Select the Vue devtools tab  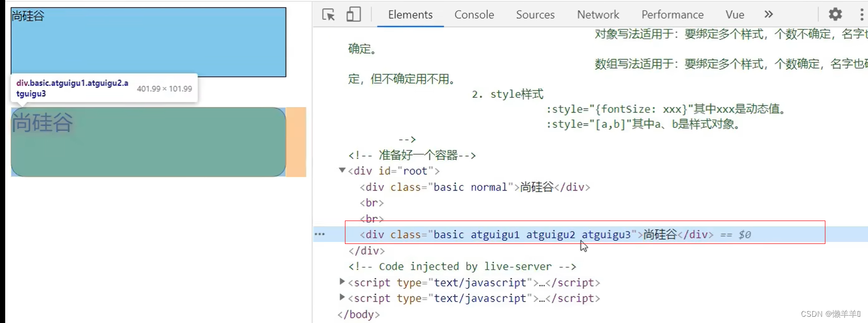(x=735, y=15)
